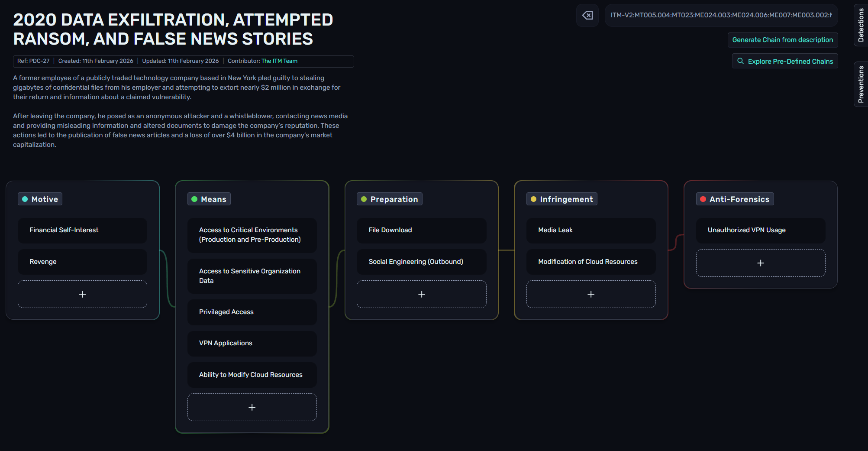
Task: Open the Preventions side tab
Action: click(861, 84)
